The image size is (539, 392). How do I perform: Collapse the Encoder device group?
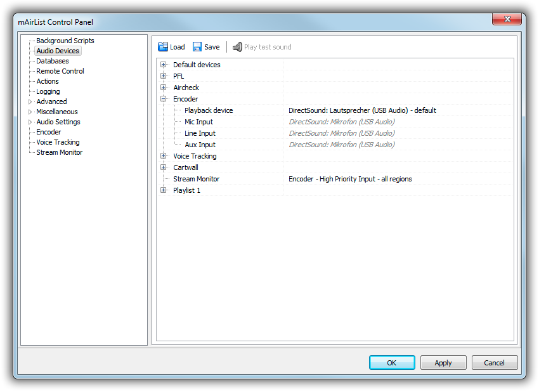click(x=164, y=99)
